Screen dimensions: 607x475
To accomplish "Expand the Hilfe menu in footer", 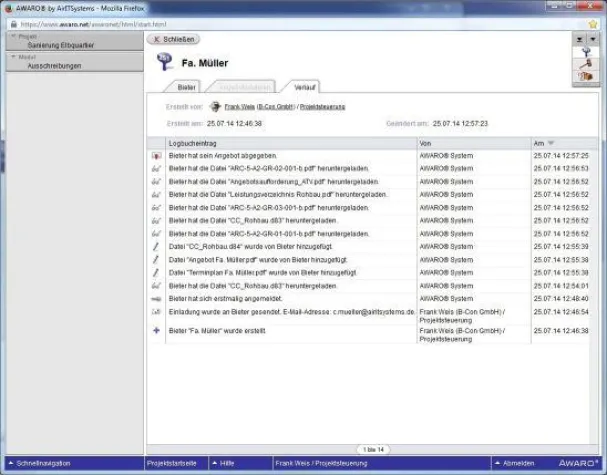I will coord(224,463).
